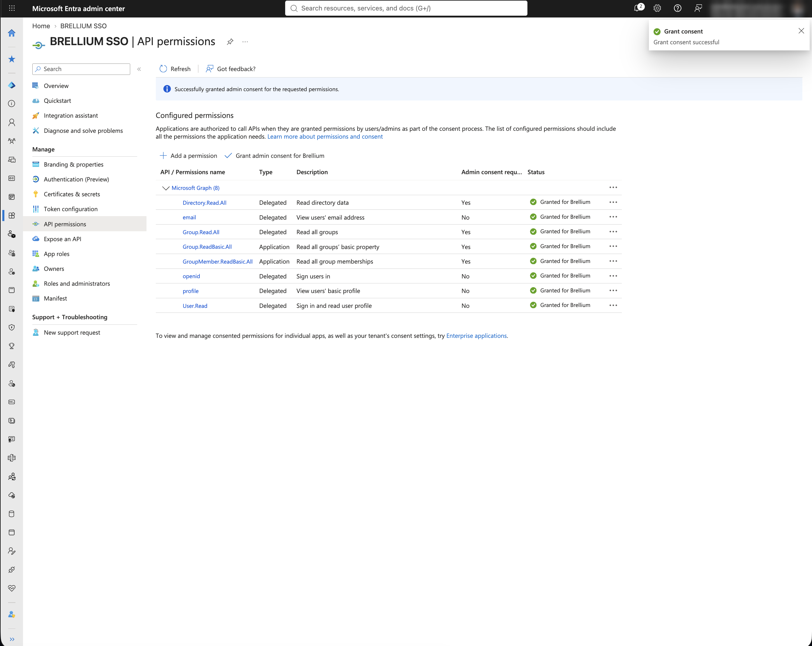Screen dimensions: 812x646
Task: Click the help question mark icon
Action: click(x=677, y=8)
